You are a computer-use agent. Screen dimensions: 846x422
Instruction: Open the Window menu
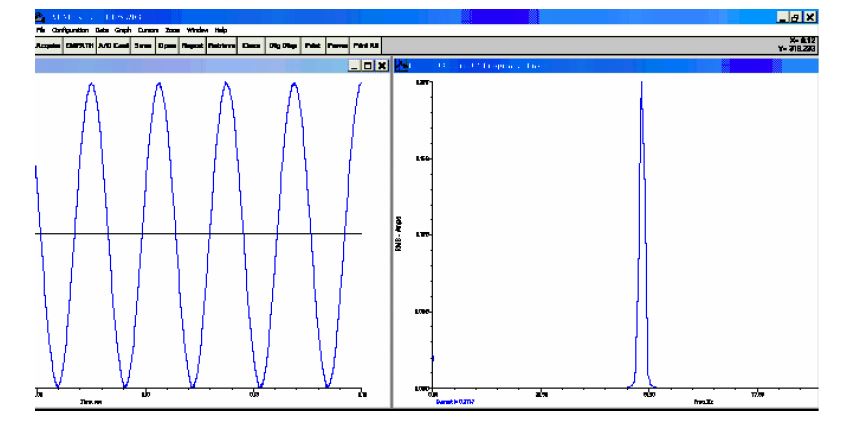click(195, 31)
